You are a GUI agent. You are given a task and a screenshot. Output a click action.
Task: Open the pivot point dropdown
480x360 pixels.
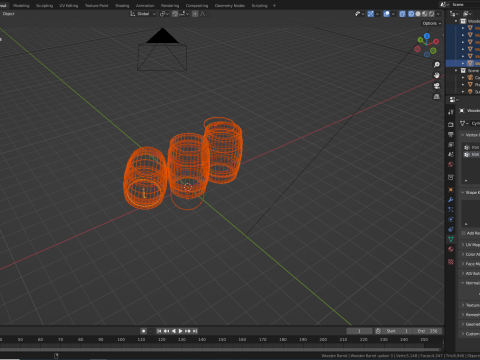coord(164,14)
